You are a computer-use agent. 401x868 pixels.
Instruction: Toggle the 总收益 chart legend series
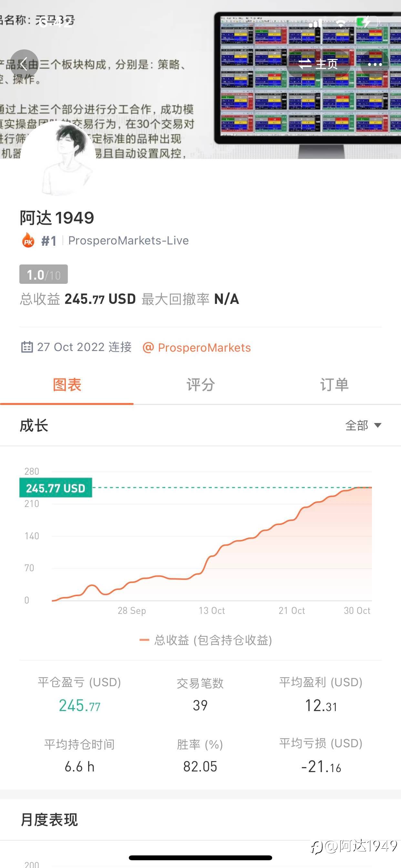click(x=206, y=640)
